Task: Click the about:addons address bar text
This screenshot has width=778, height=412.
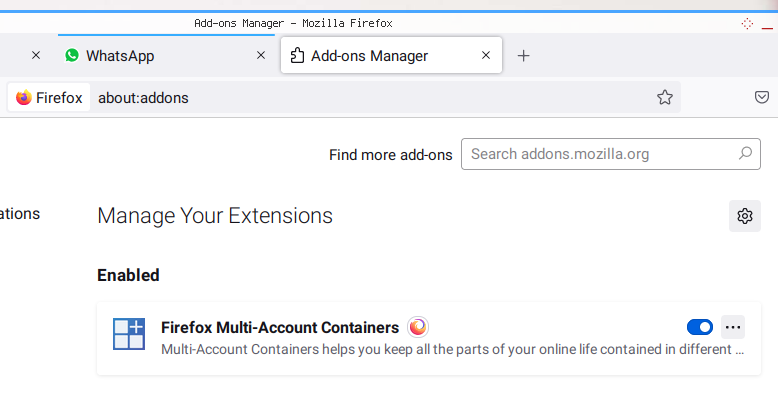Action: pyautogui.click(x=143, y=98)
